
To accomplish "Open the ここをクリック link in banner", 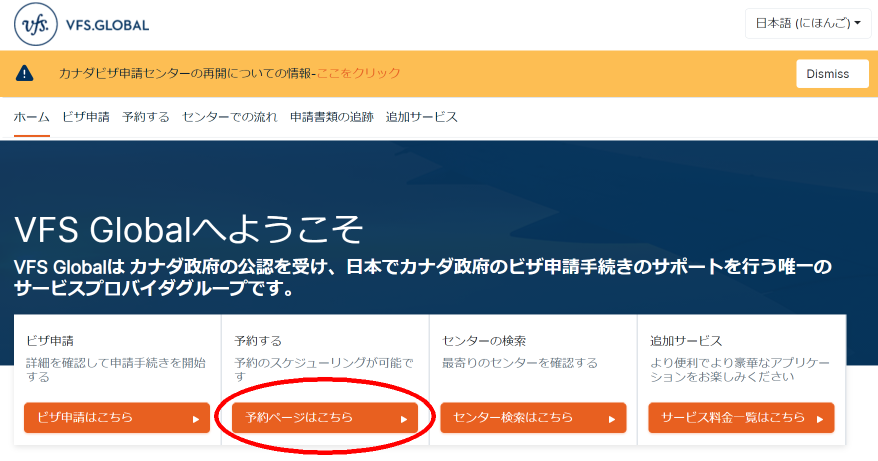I will coord(358,73).
